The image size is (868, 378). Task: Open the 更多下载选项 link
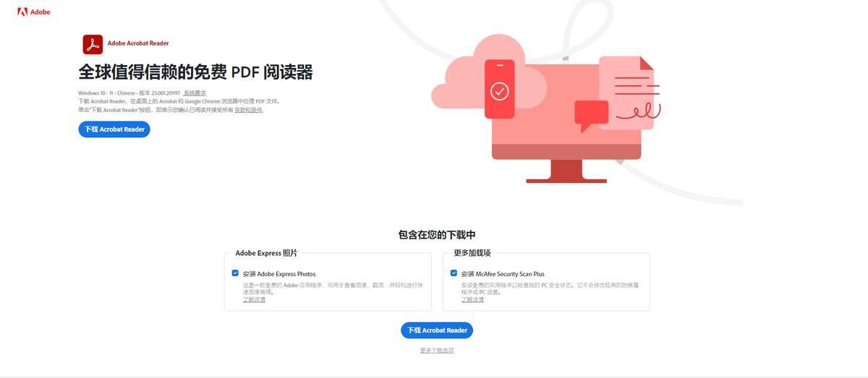coord(437,351)
